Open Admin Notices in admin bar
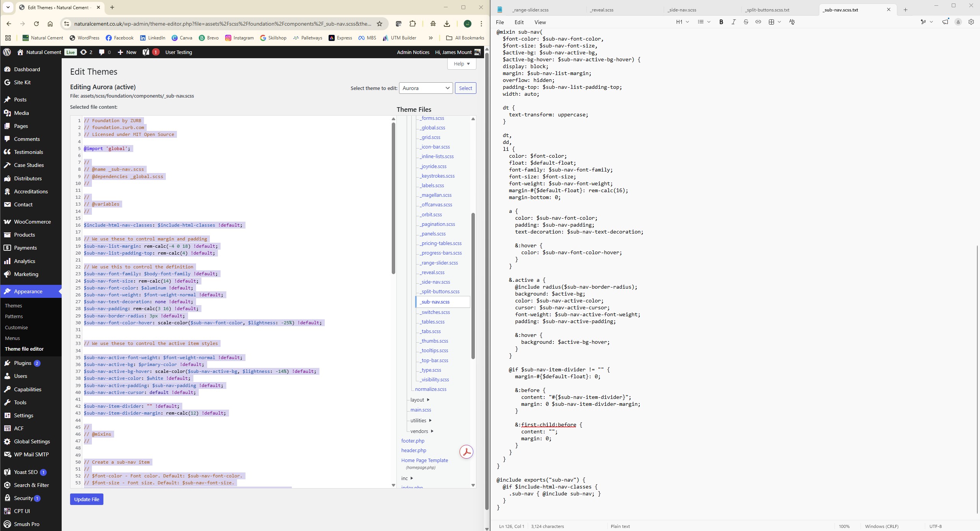Image resolution: width=980 pixels, height=531 pixels. 413,52
